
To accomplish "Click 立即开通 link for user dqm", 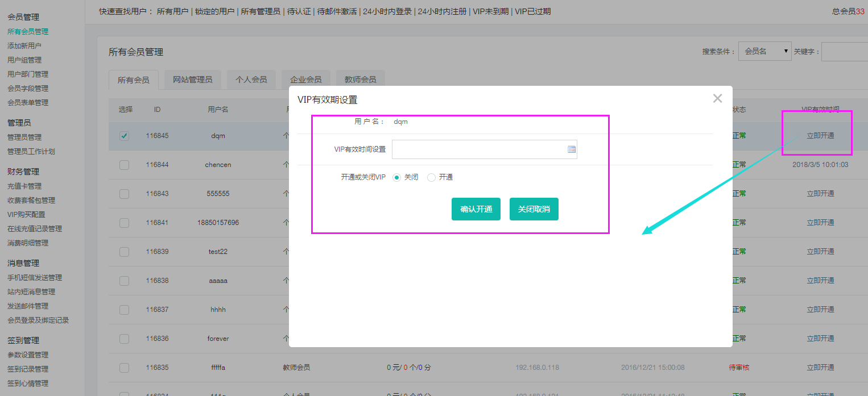I will (x=820, y=136).
